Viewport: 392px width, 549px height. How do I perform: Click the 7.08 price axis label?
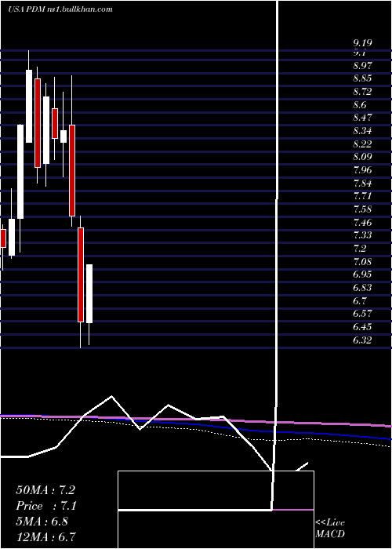pyautogui.click(x=362, y=261)
